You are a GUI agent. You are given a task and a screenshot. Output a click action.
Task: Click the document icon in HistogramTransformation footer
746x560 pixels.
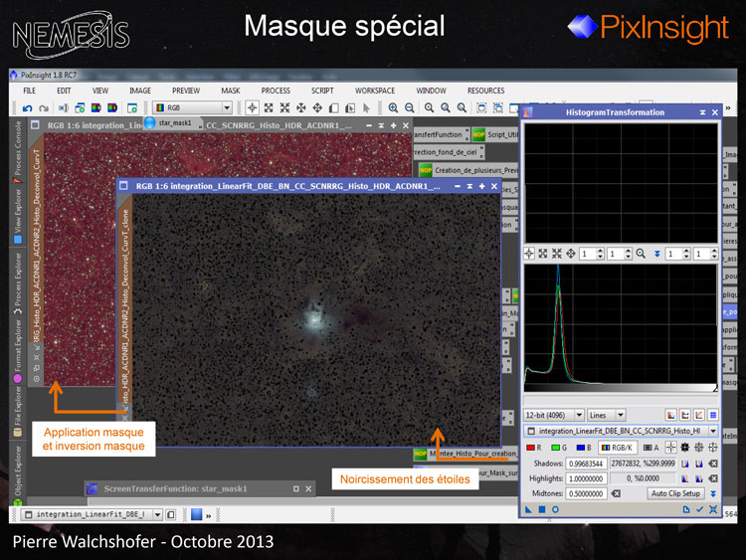point(686,509)
